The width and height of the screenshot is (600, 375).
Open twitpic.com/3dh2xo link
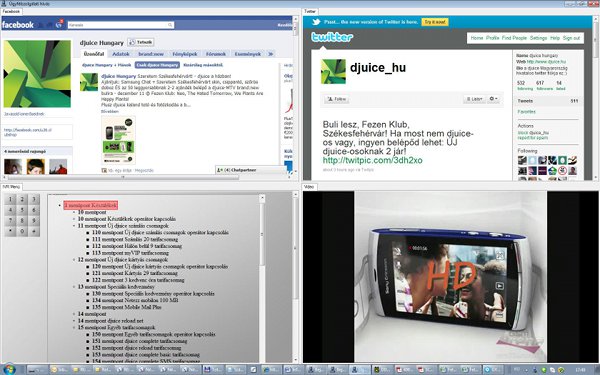[372, 160]
